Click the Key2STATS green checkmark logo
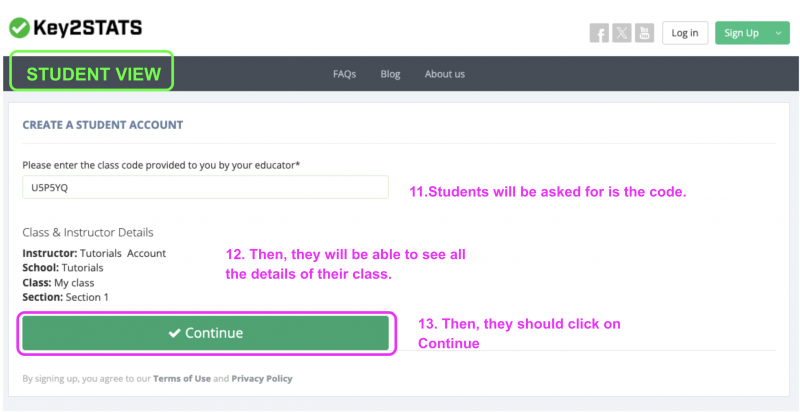The height and width of the screenshot is (412, 800). click(19, 28)
